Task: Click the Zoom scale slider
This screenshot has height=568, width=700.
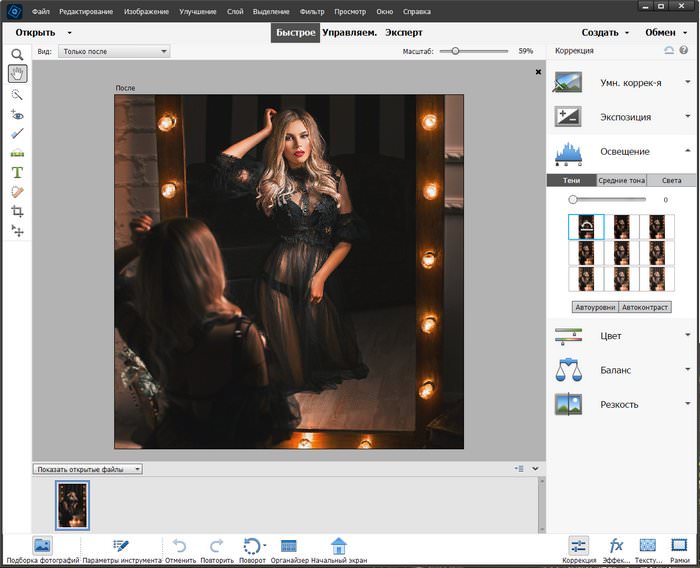Action: pos(455,50)
